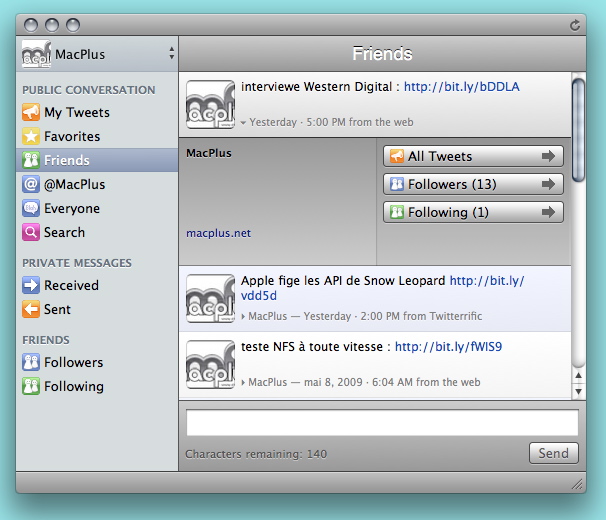This screenshot has height=520, width=606.
Task: Open the macplus.net website link
Action: [218, 233]
